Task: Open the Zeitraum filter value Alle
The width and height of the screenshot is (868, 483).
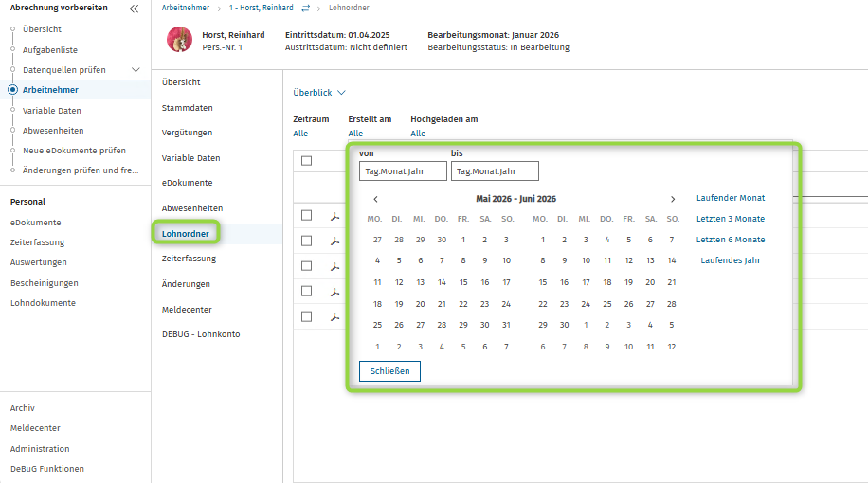Action: click(x=300, y=134)
